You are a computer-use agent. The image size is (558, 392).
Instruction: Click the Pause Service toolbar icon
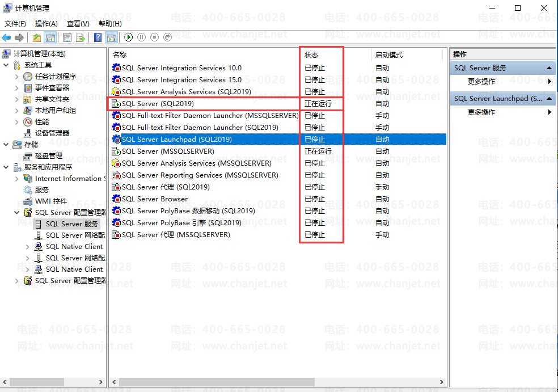[142, 37]
